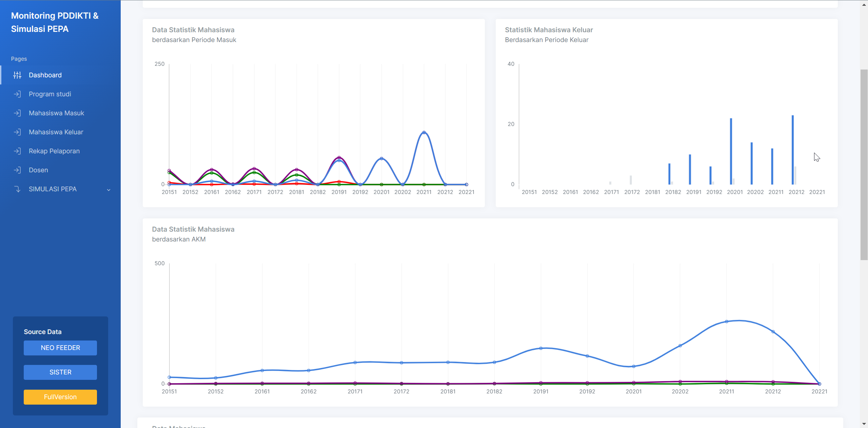Open SIMULASI PEPA submenu
Image resolution: width=868 pixels, height=428 pixels.
(x=53, y=189)
